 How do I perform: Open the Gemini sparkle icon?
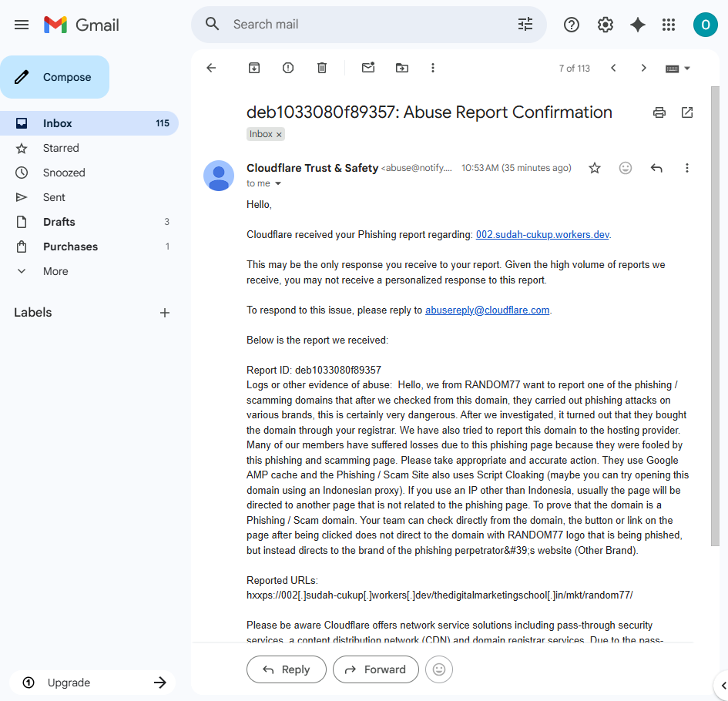[x=637, y=25]
